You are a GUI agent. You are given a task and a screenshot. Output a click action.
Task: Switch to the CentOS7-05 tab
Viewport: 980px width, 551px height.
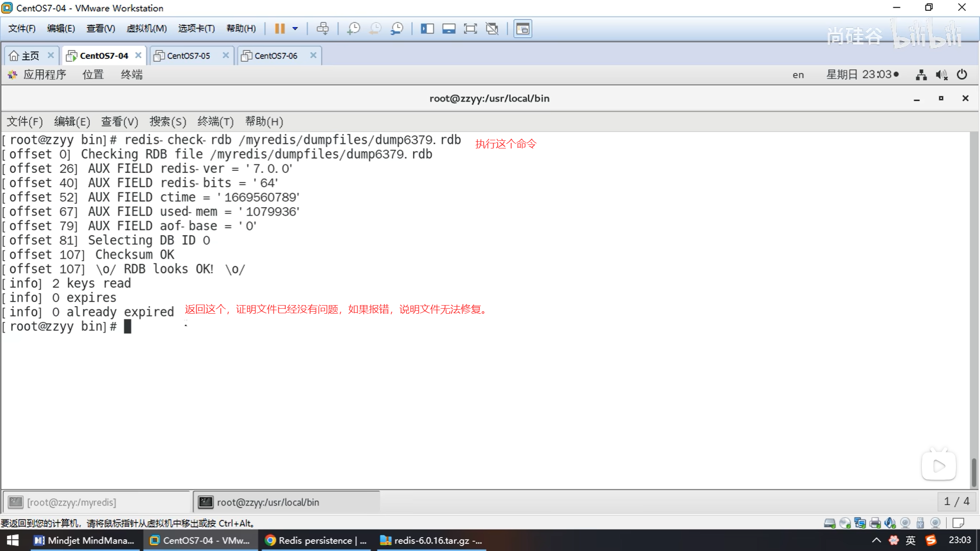(x=188, y=56)
